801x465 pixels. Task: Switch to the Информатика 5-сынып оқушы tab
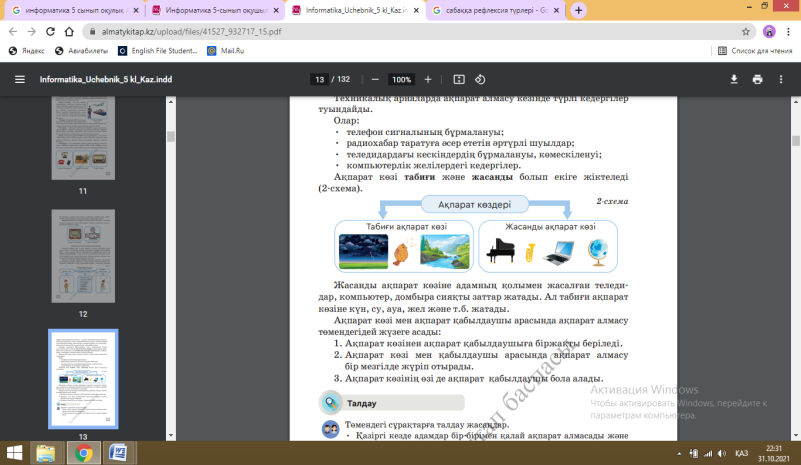pyautogui.click(x=216, y=10)
